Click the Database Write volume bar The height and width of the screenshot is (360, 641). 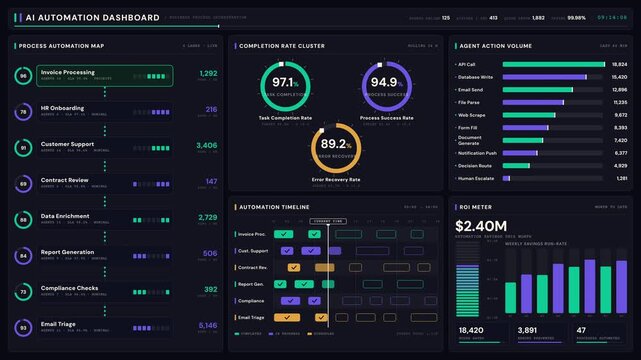tap(545, 77)
